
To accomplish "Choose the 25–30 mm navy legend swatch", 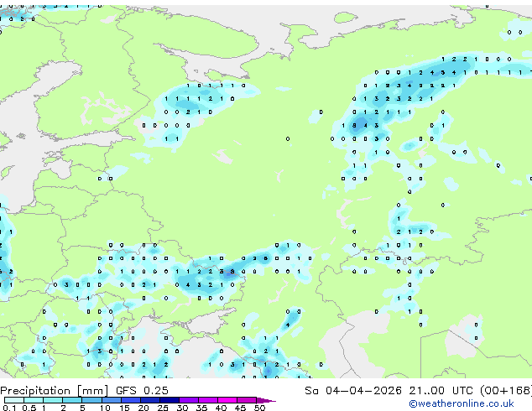I will pyautogui.click(x=170, y=400).
